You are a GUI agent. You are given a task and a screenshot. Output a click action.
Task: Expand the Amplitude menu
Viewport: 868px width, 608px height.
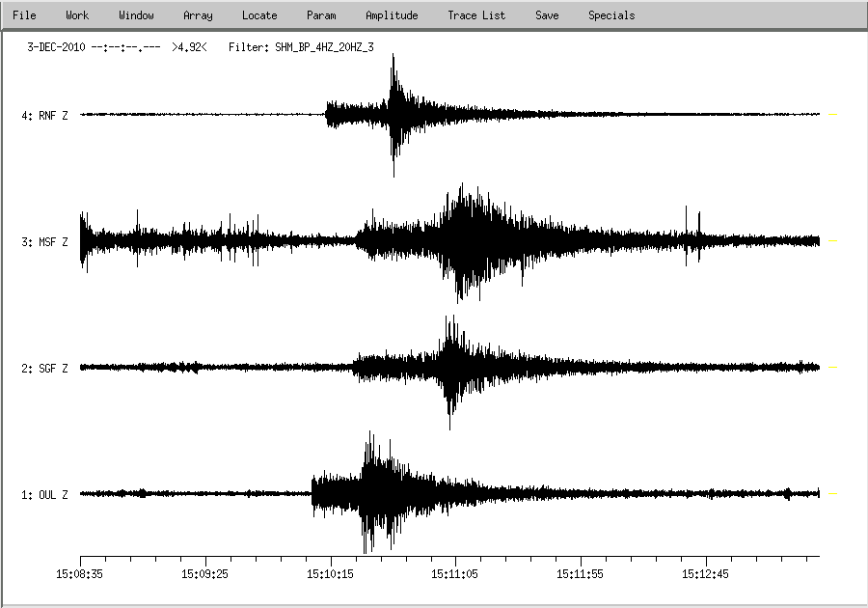point(392,15)
